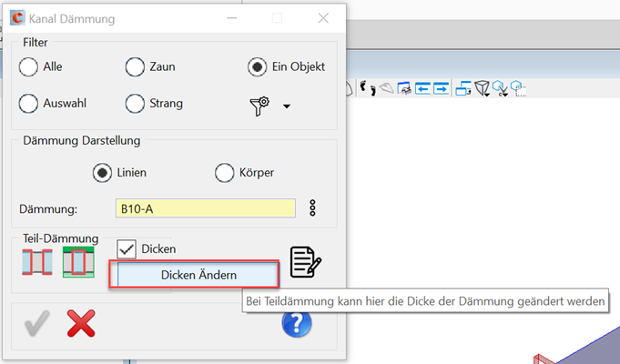Open the 3D cube view dropdown
620x364 pixels.
pyautogui.click(x=483, y=88)
